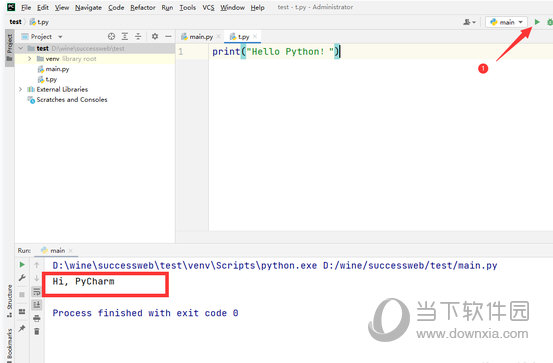Hide the Project panel with minus icon
The height and width of the screenshot is (363, 553).
168,36
